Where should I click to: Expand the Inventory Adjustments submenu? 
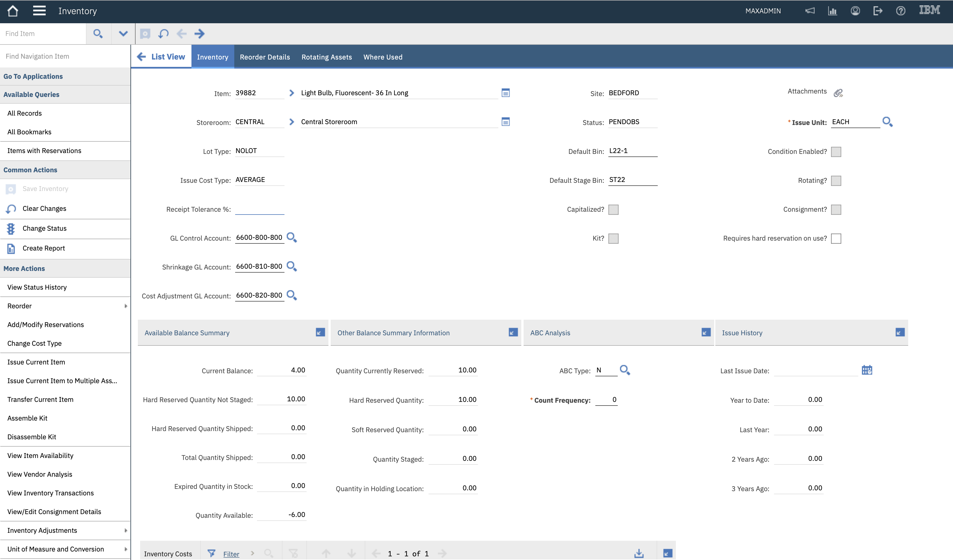point(126,531)
